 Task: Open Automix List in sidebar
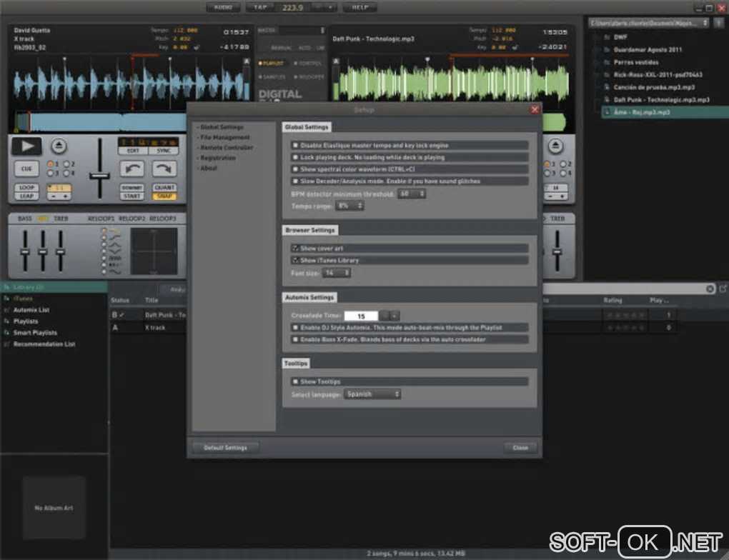click(x=31, y=310)
